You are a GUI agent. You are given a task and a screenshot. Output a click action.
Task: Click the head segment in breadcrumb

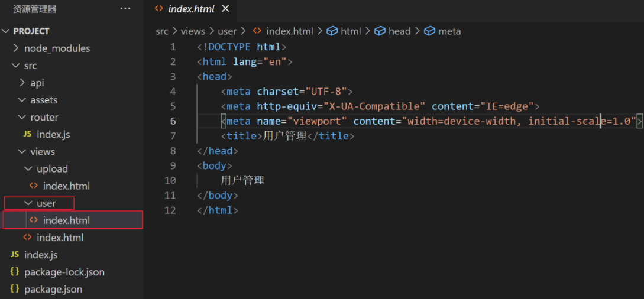tap(399, 31)
